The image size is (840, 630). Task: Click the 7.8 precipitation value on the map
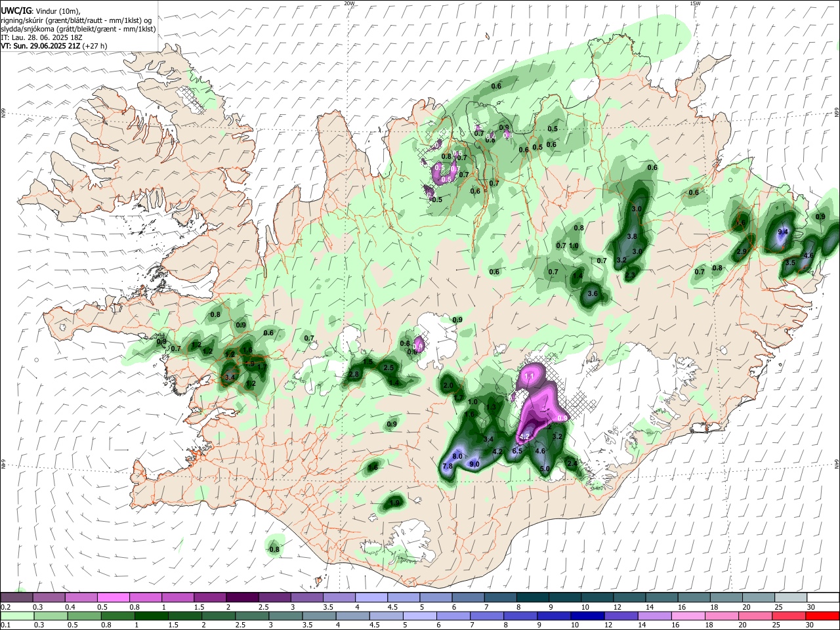pos(448,466)
